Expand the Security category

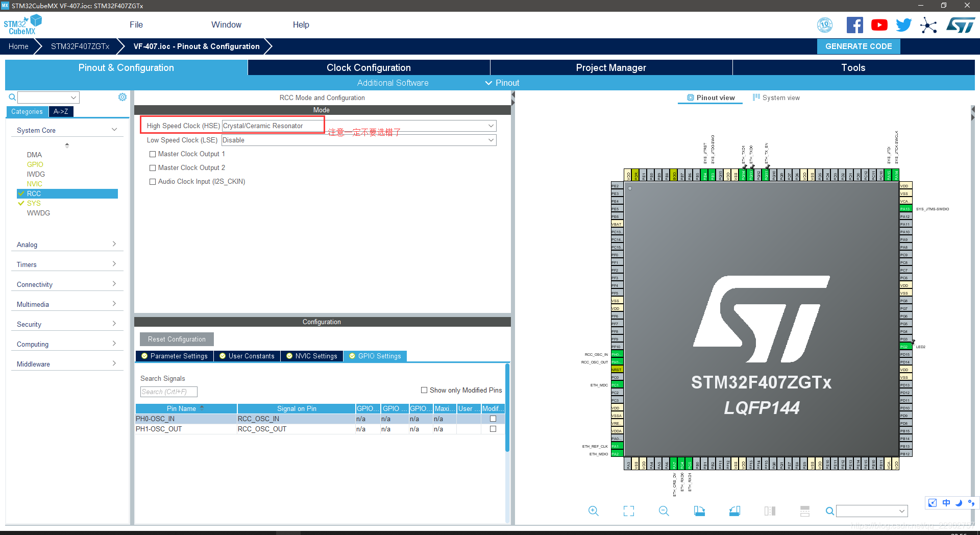point(67,324)
